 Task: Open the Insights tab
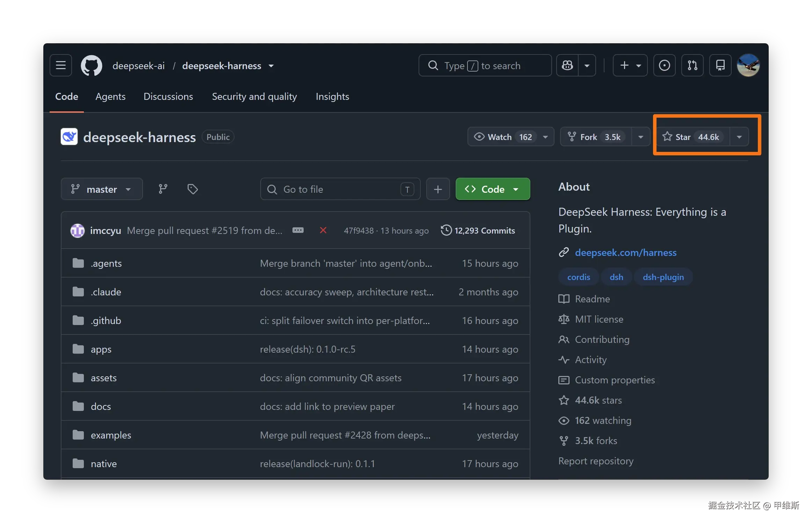coord(332,96)
